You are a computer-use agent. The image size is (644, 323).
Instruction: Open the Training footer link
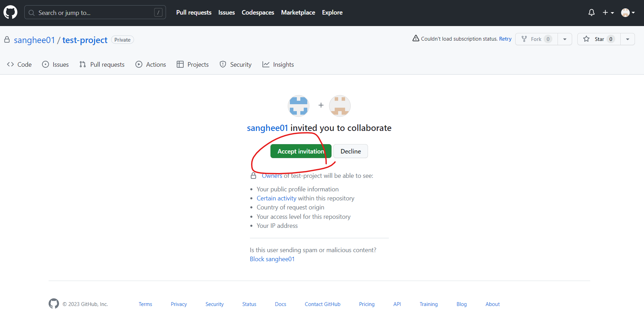[x=428, y=304]
